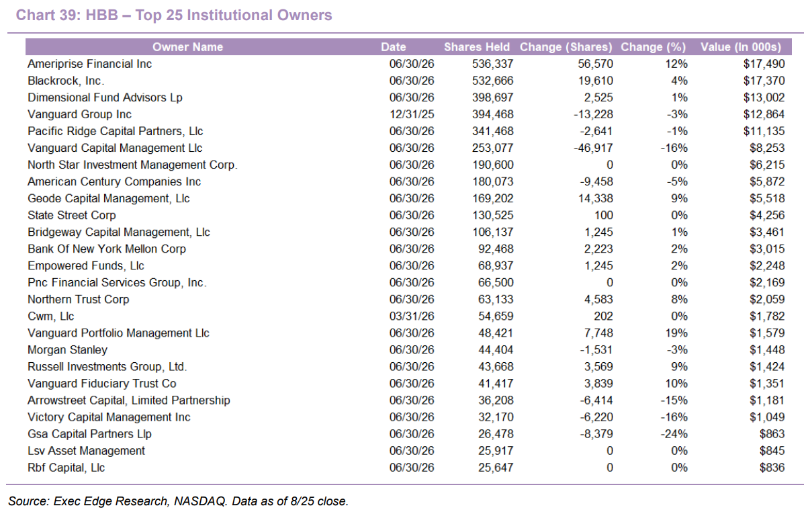The height and width of the screenshot is (512, 812).
Task: Select 'Blackrock, Inc.' owner name
Action: (66, 81)
